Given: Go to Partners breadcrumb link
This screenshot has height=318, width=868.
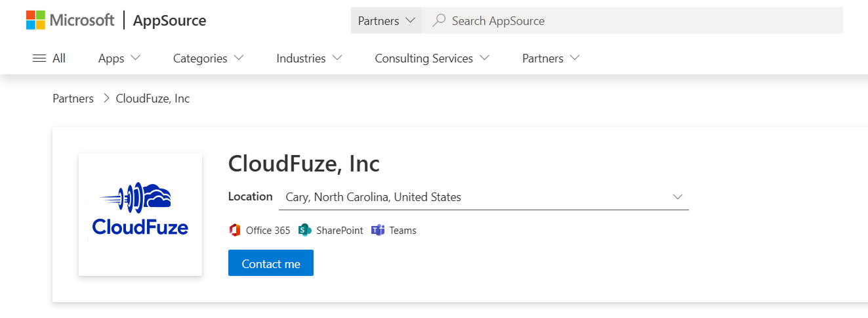Looking at the screenshot, I should 73,99.
